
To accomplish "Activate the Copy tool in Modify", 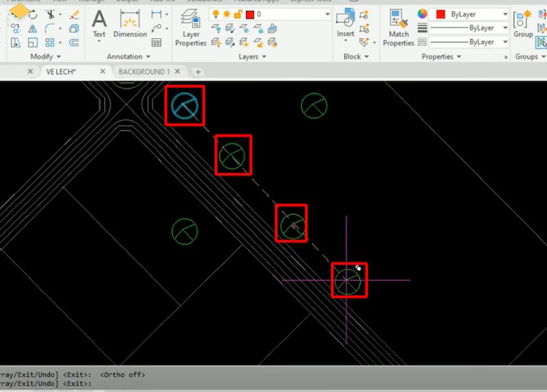I will (15, 28).
